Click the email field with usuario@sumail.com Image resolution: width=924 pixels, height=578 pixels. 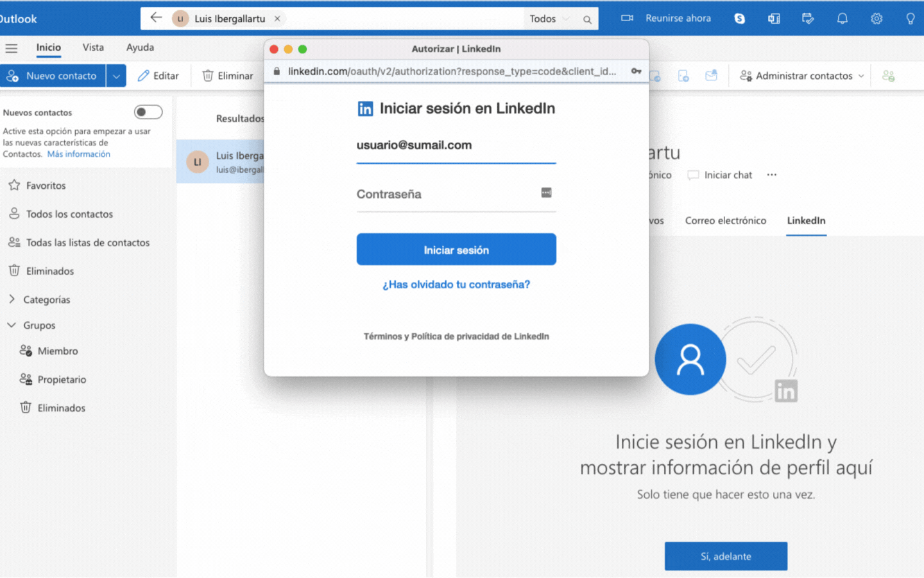tap(456, 146)
